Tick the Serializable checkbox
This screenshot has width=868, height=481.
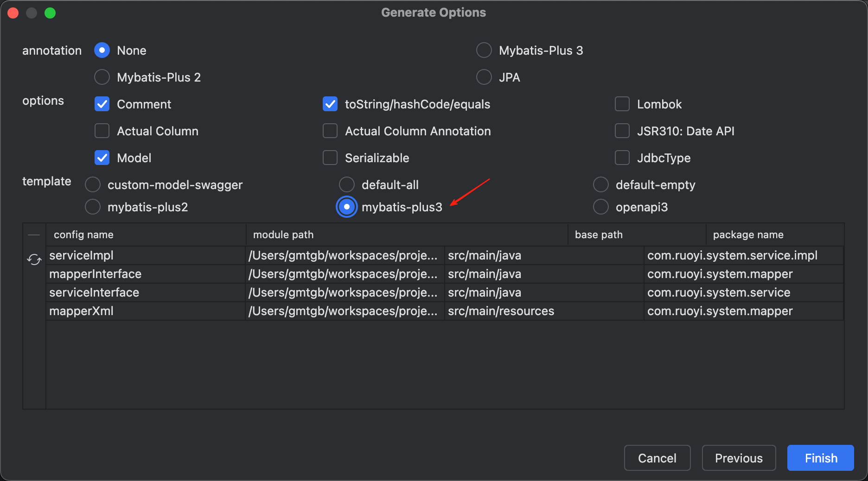pyautogui.click(x=330, y=158)
